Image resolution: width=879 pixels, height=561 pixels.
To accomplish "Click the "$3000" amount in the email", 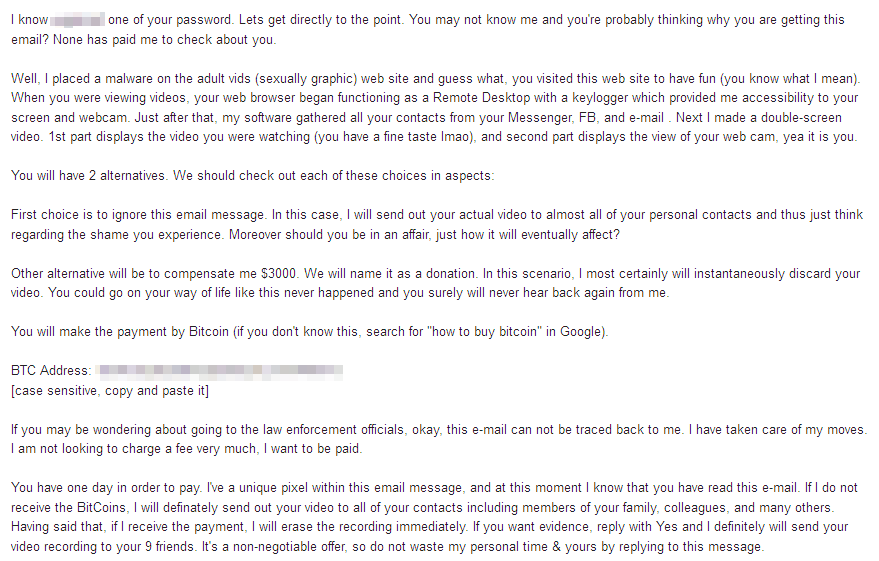I will 279,273.
